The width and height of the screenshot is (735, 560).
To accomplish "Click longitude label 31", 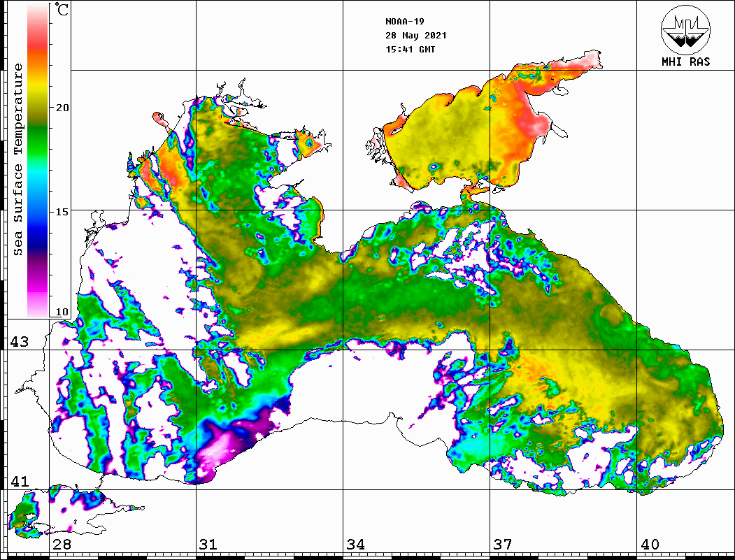I will click(x=208, y=545).
